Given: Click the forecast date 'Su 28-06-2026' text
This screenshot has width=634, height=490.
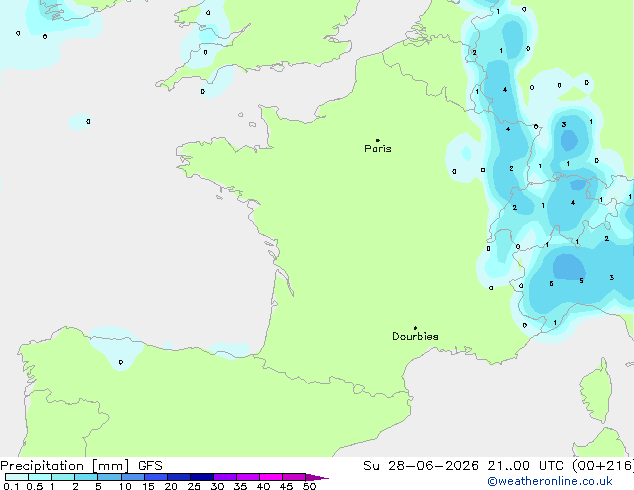Looking at the screenshot, I should click(x=421, y=466).
